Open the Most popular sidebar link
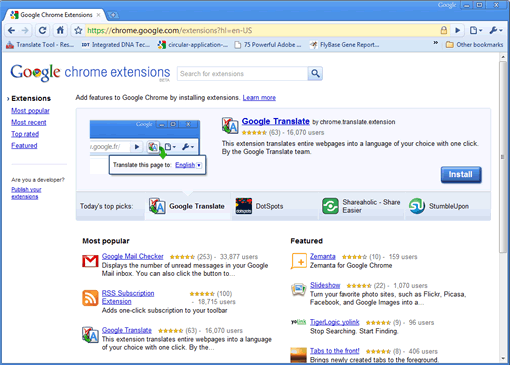This screenshot has height=365, width=510. (x=30, y=111)
